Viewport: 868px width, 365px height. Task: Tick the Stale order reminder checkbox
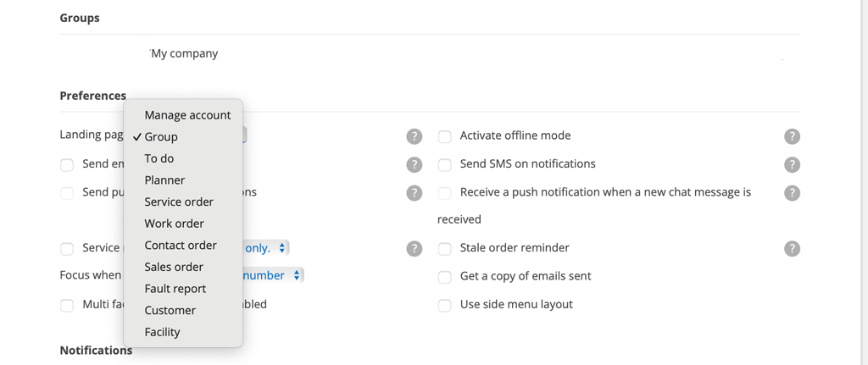pyautogui.click(x=444, y=249)
